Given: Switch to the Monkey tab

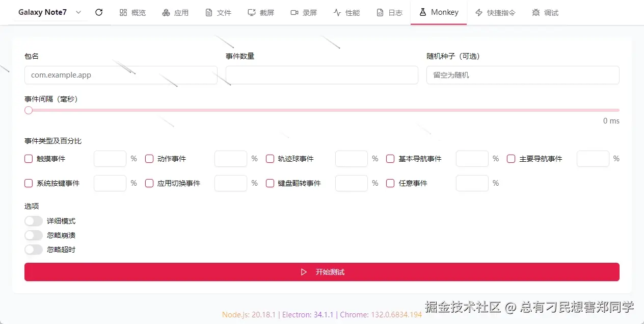Looking at the screenshot, I should pyautogui.click(x=439, y=12).
